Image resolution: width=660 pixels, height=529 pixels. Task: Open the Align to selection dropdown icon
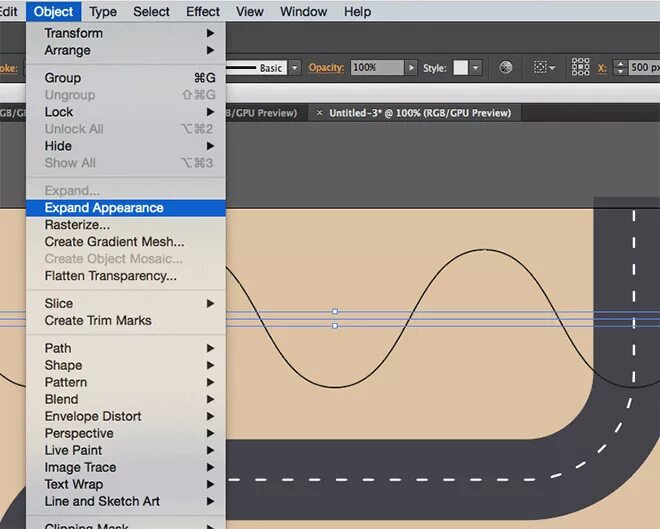coord(544,67)
